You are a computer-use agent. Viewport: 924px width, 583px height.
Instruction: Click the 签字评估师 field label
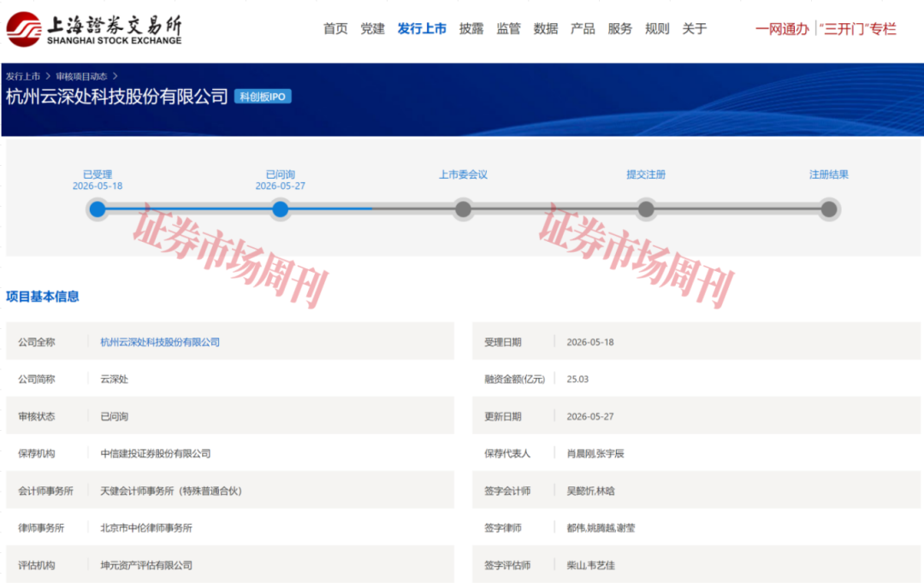point(507,565)
